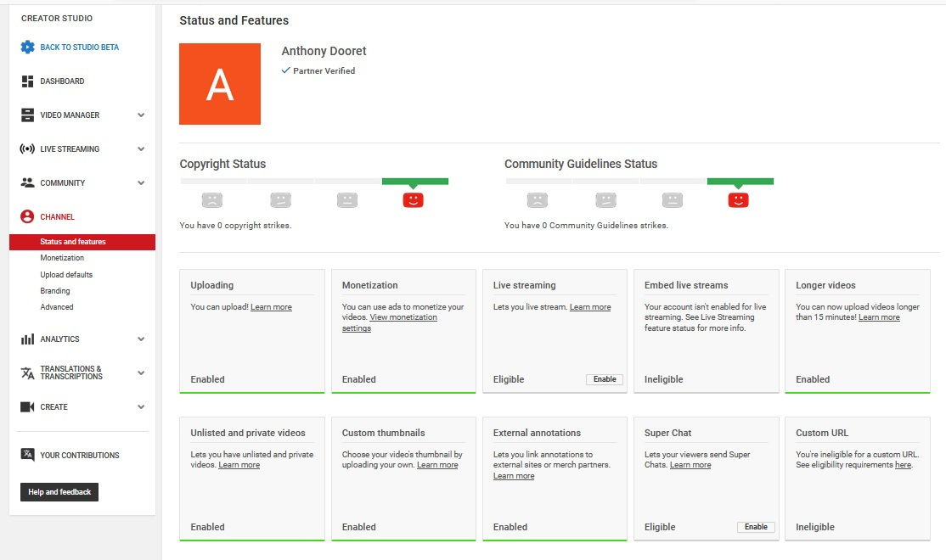
Task: Click the Help and feedback button
Action: click(x=59, y=492)
